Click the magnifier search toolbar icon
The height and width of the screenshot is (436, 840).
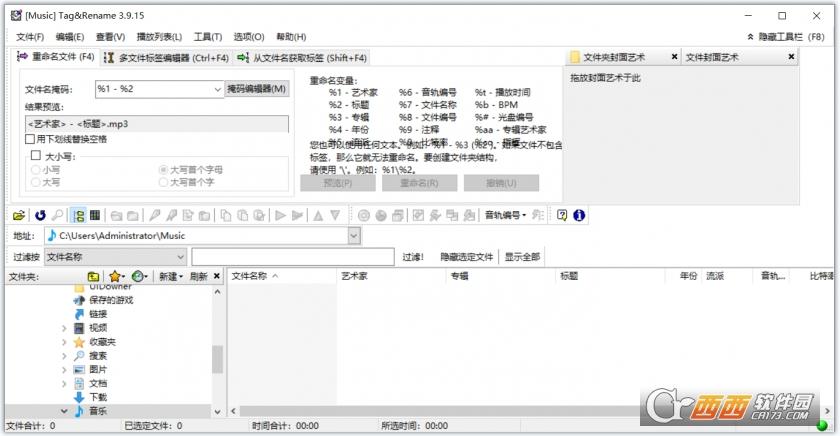tap(57, 215)
